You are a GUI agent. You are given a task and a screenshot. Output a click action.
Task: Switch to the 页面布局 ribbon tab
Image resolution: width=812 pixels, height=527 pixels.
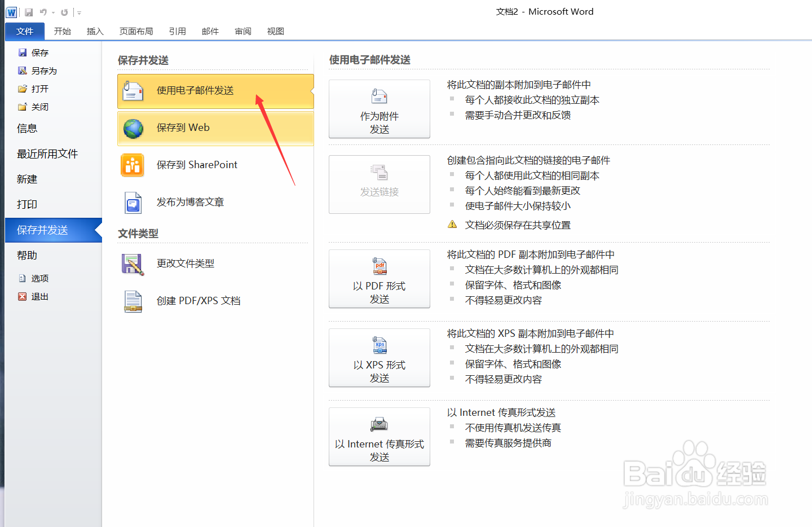(x=136, y=32)
